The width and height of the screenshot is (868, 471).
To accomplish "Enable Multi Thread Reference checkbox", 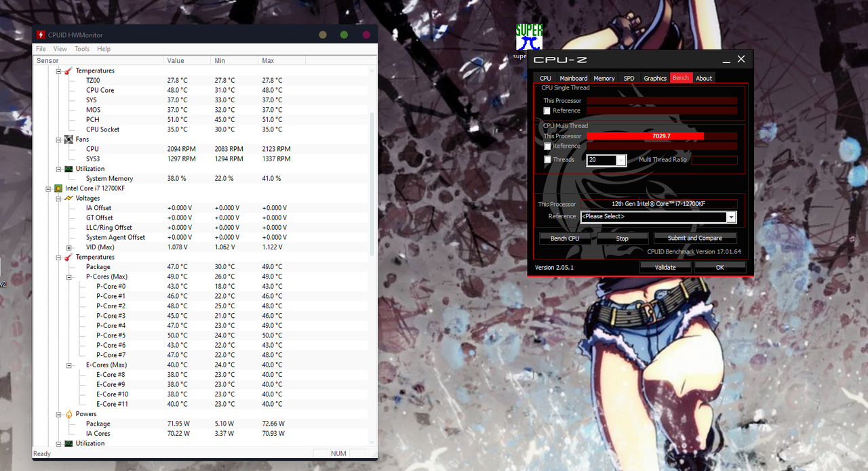I will tap(547, 146).
